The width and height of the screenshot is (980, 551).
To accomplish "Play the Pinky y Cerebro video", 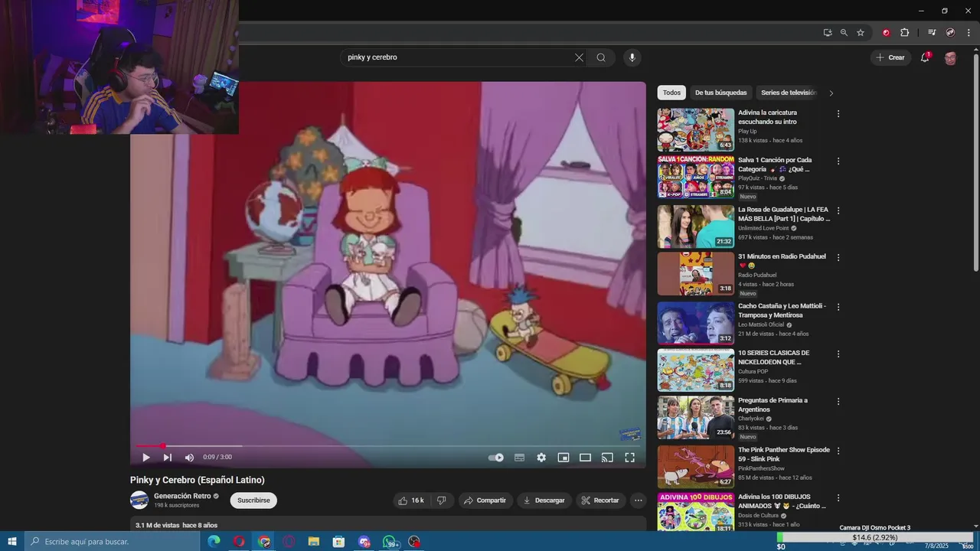I will click(145, 458).
